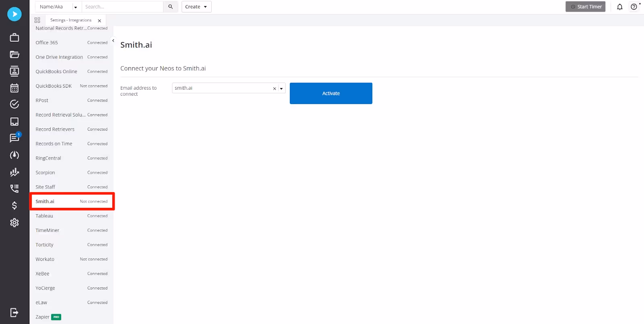The width and height of the screenshot is (644, 324).
Task: Clear the smith.ai email selection
Action: [275, 88]
